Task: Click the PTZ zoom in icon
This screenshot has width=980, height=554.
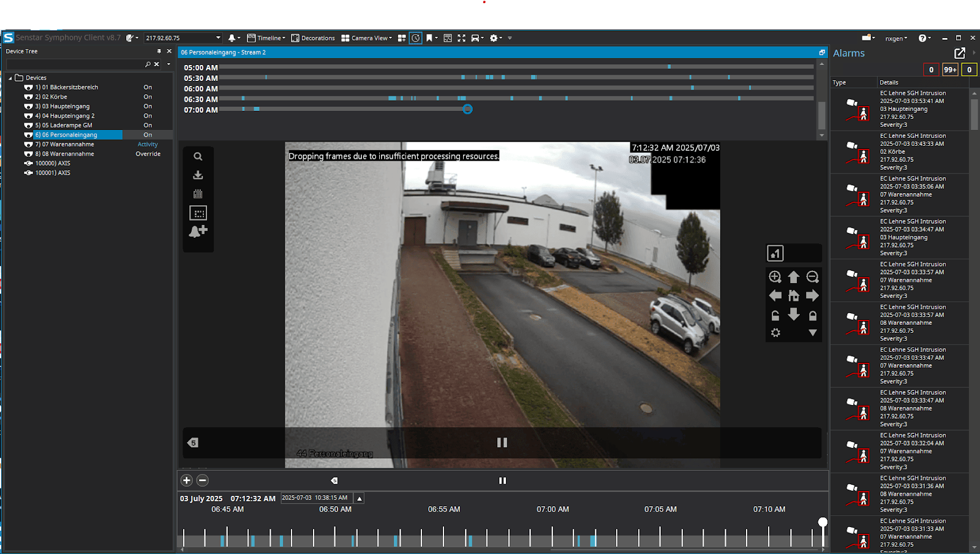Action: coord(775,277)
